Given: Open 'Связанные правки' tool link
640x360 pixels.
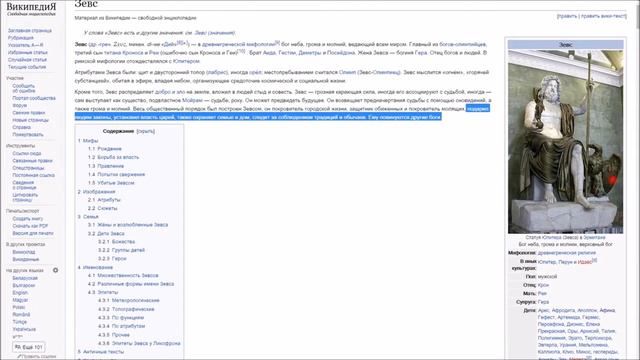Looking at the screenshot, I should 32,161.
